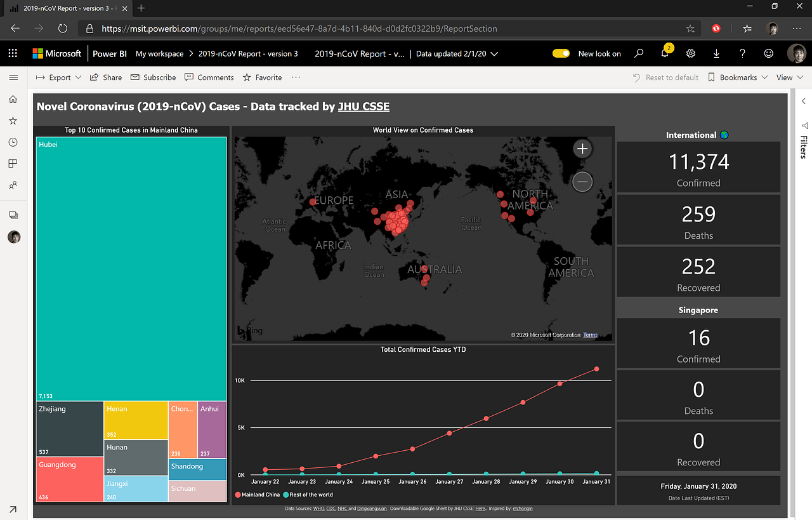Send feedback via the smiley icon
This screenshot has height=520, width=812.
(768, 53)
